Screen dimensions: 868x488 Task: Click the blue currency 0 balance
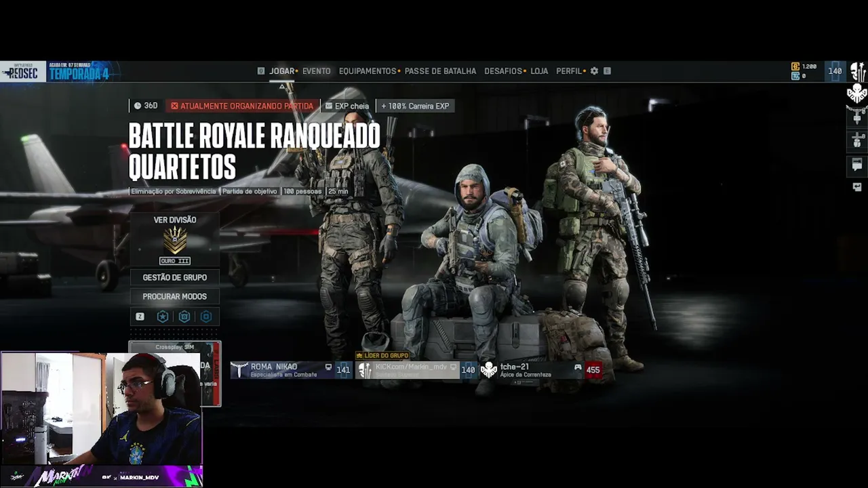point(800,76)
